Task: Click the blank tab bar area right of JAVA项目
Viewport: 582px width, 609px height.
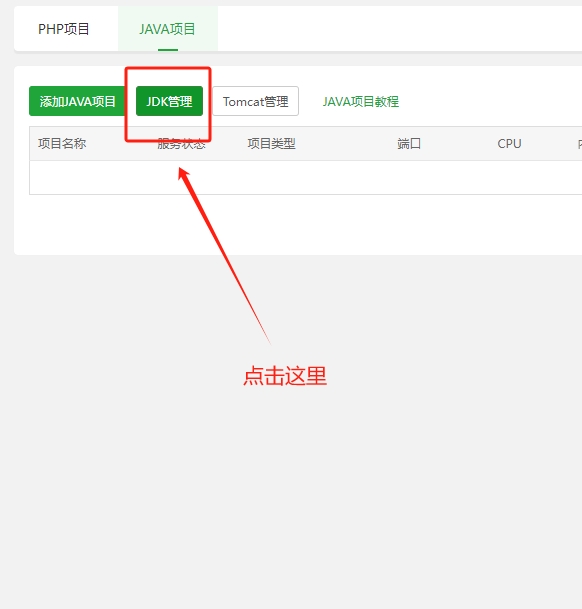Action: 400,29
